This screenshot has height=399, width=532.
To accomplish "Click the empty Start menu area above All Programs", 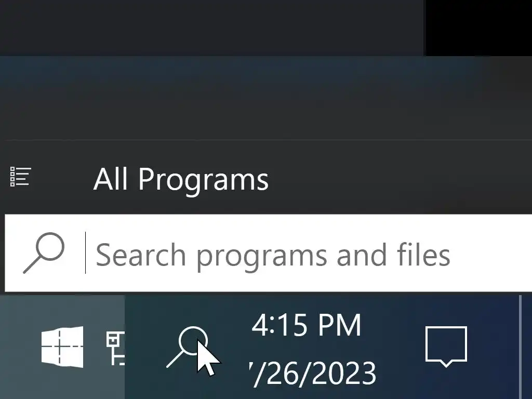I will tap(266, 98).
